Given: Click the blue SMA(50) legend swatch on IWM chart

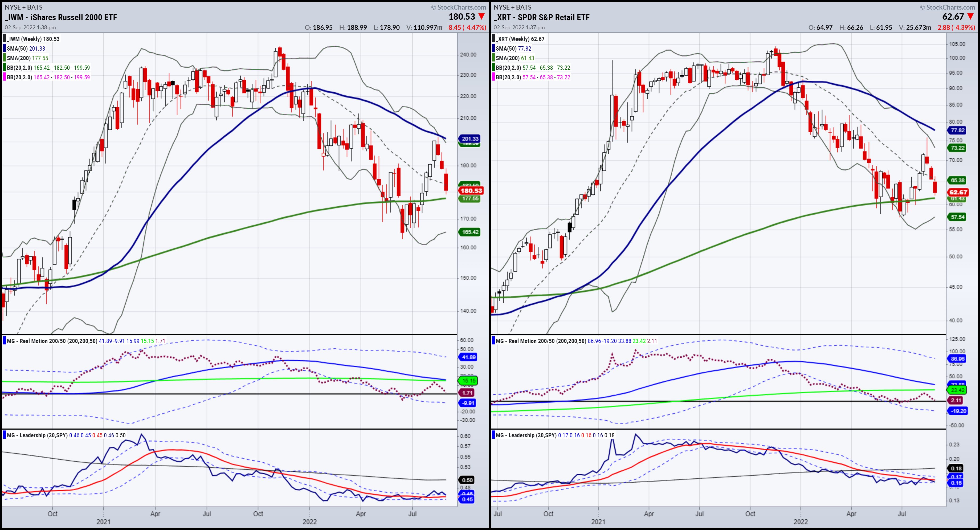Looking at the screenshot, I should click(5, 48).
